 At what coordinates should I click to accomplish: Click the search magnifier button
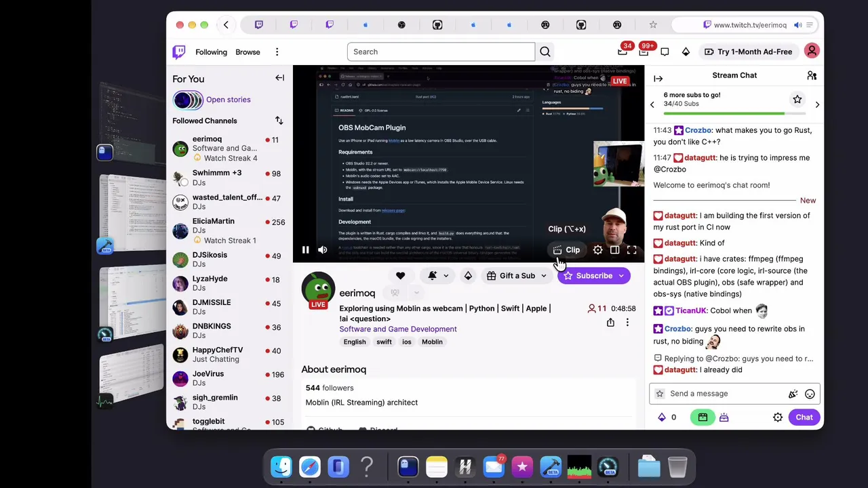(545, 52)
